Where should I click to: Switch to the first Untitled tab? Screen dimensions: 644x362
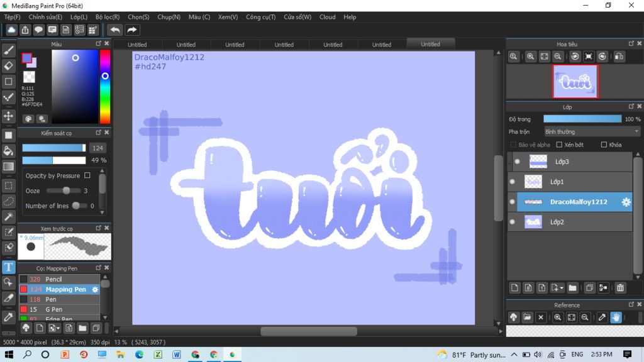(137, 45)
